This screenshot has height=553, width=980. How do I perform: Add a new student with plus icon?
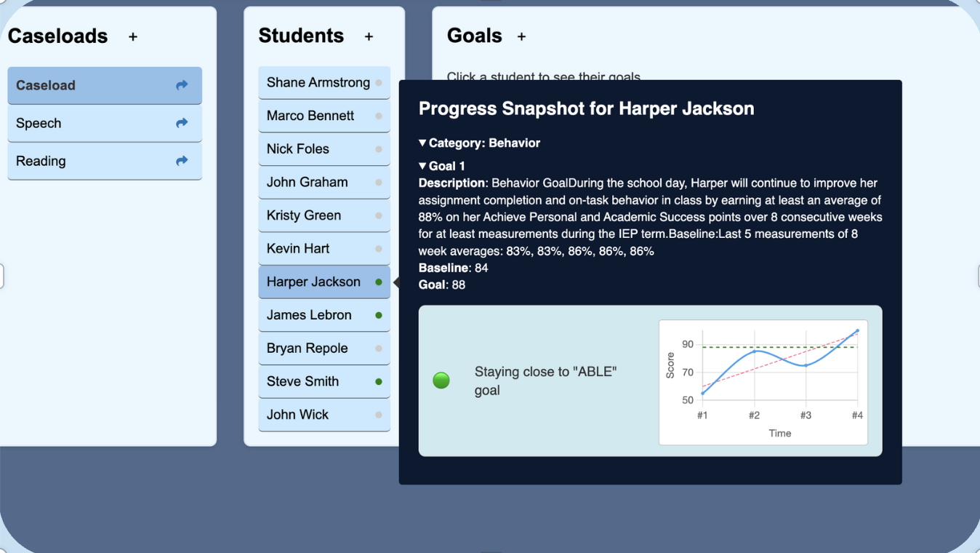tap(369, 36)
